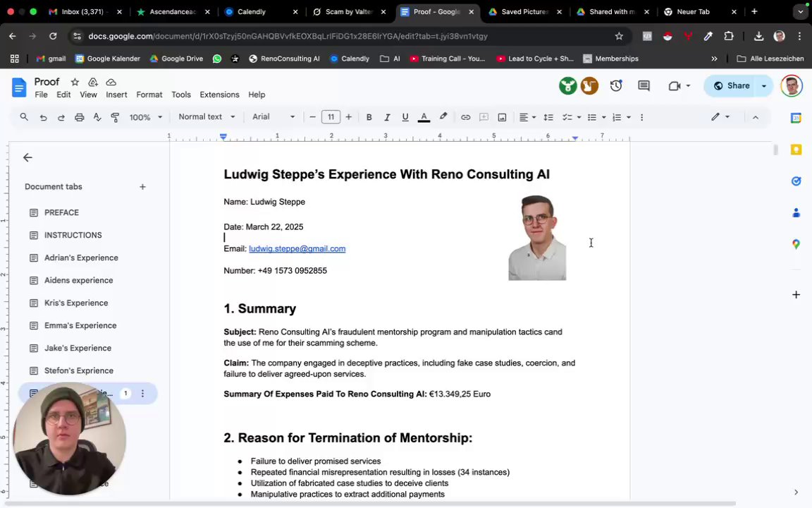Open the Normal text style dropdown

click(x=207, y=117)
